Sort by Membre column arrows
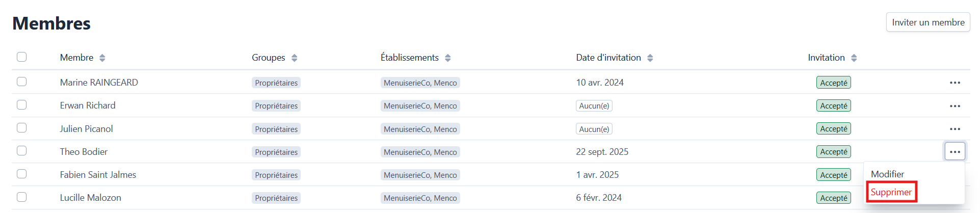 (102, 58)
